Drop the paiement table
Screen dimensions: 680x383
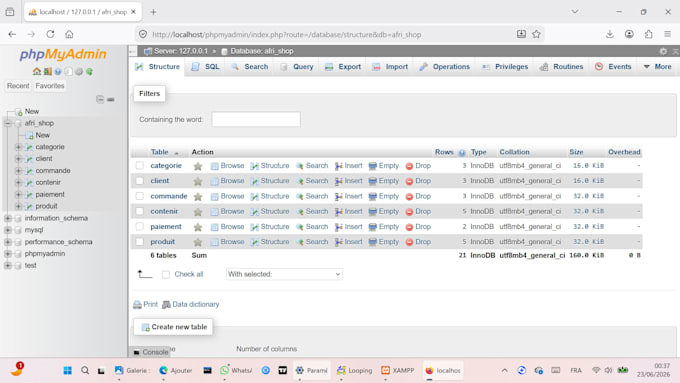pos(418,227)
